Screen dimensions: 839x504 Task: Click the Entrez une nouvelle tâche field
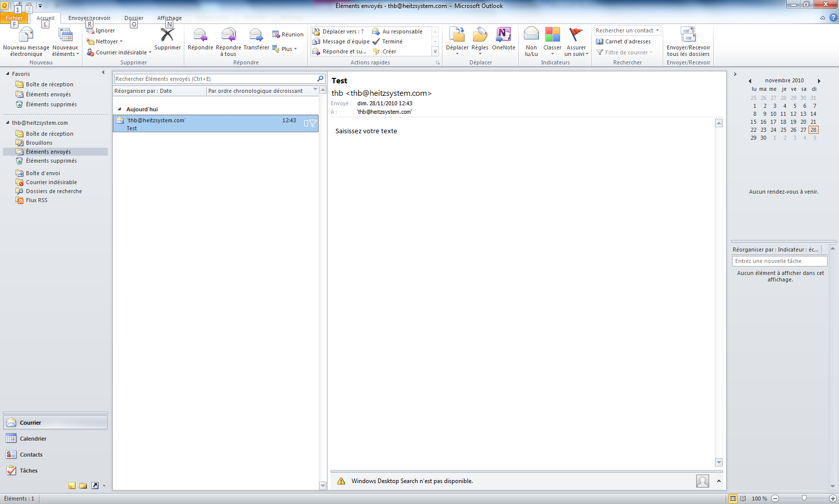780,261
